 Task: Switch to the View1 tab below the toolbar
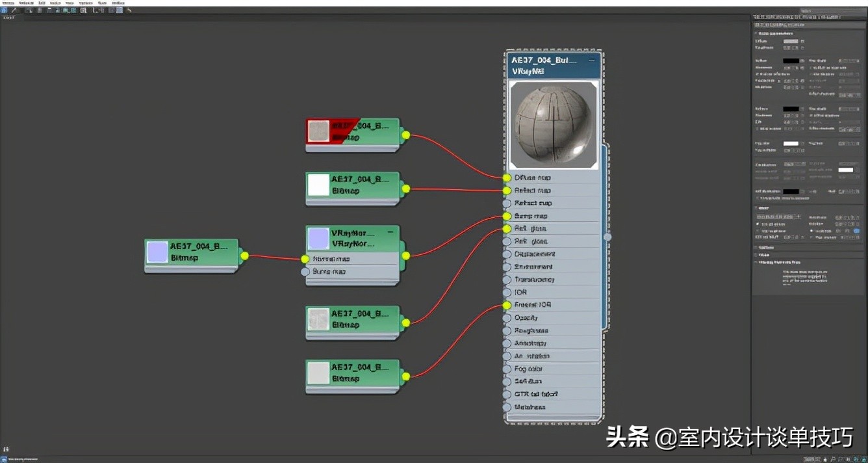click(x=10, y=18)
